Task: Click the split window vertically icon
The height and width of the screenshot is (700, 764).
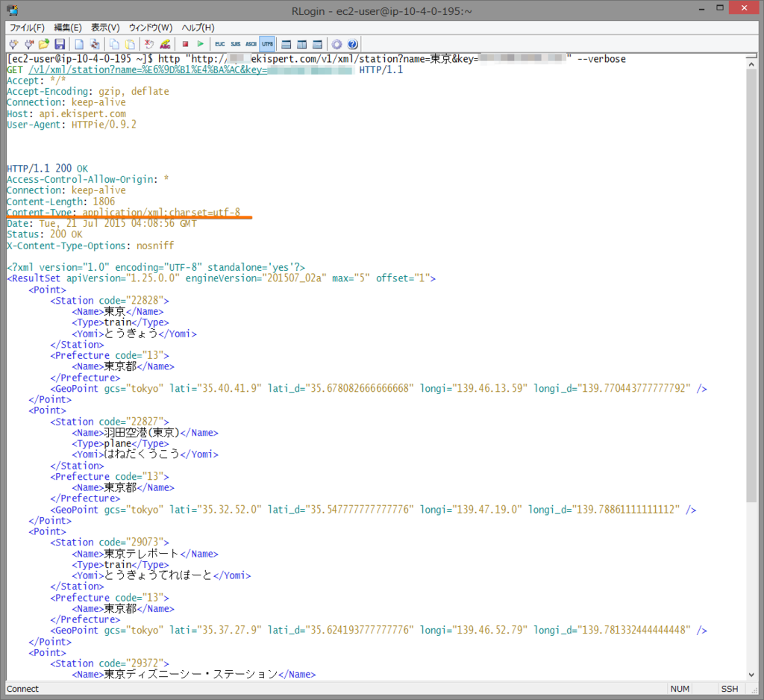Action: pos(302,44)
